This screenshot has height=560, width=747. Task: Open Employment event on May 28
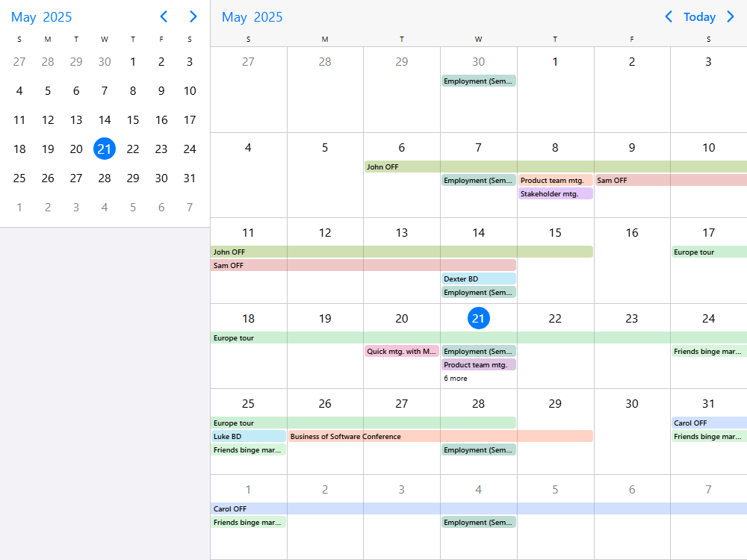coord(478,449)
